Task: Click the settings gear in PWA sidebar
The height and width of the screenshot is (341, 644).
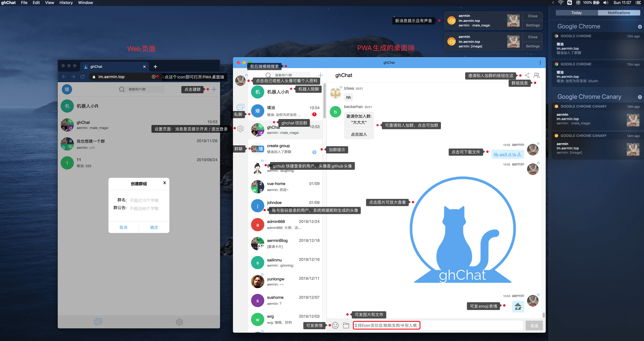Action: [x=240, y=129]
